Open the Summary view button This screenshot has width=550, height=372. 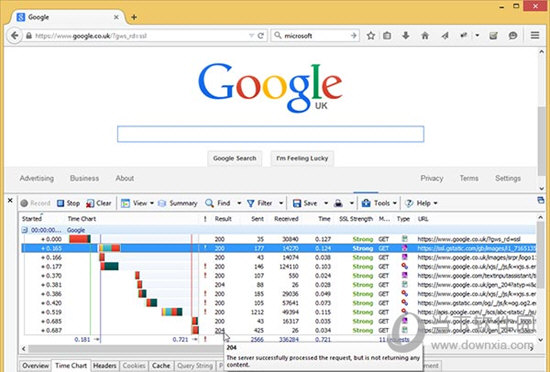tap(178, 203)
